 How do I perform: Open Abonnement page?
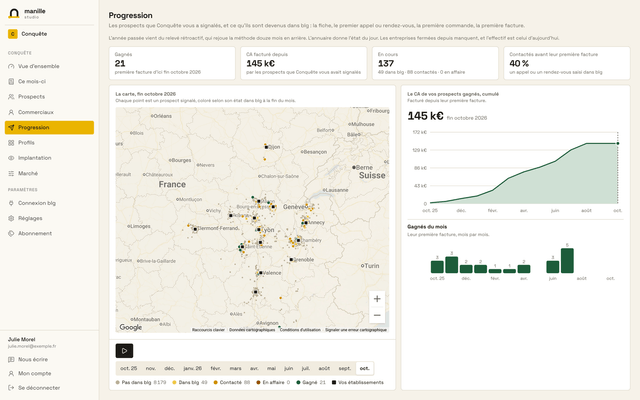coord(49,233)
